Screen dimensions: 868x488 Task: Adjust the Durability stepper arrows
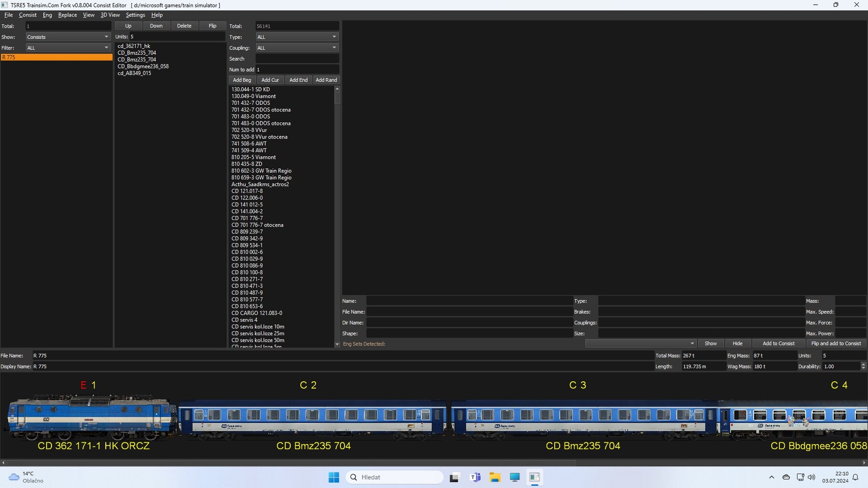click(863, 366)
